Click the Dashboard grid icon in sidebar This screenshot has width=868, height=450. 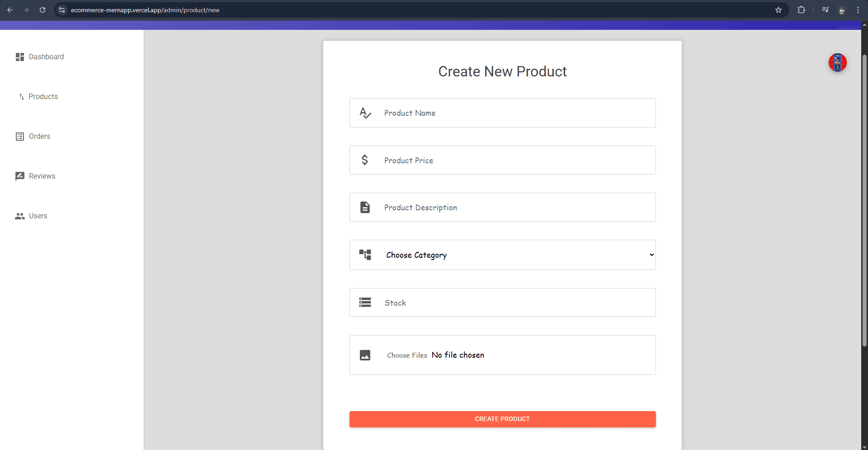[x=19, y=57]
